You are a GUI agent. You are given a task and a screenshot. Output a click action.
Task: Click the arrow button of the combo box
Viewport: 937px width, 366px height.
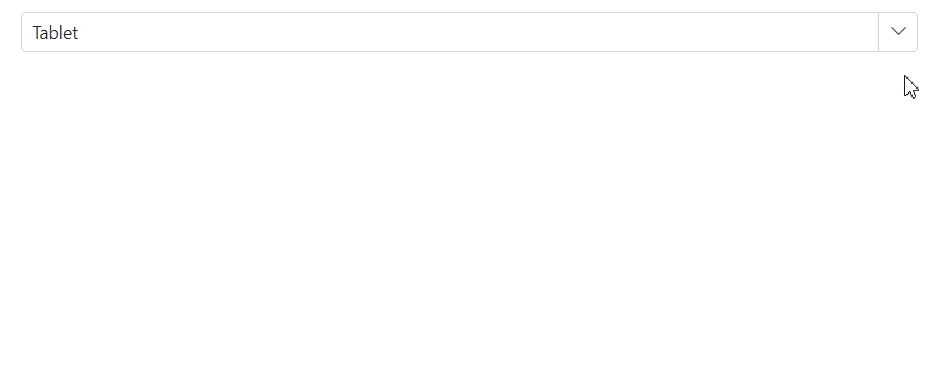[898, 32]
